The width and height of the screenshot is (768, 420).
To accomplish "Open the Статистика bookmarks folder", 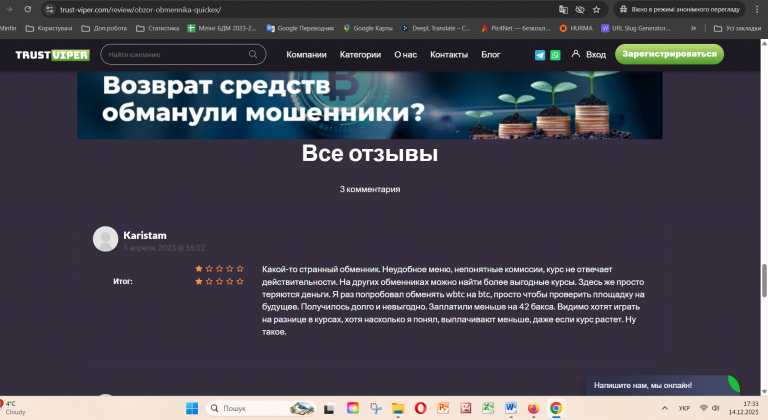I will tap(158, 28).
